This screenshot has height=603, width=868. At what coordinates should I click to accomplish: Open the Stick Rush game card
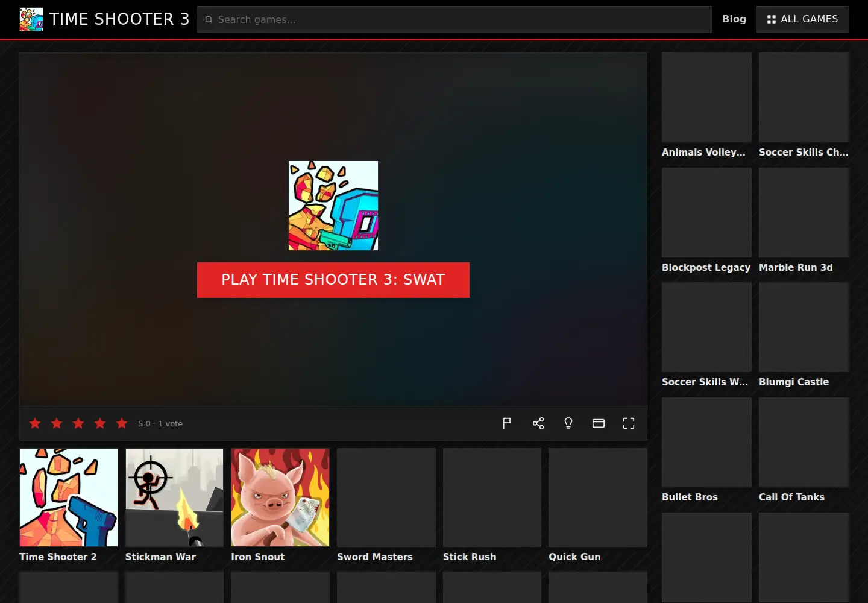click(492, 505)
